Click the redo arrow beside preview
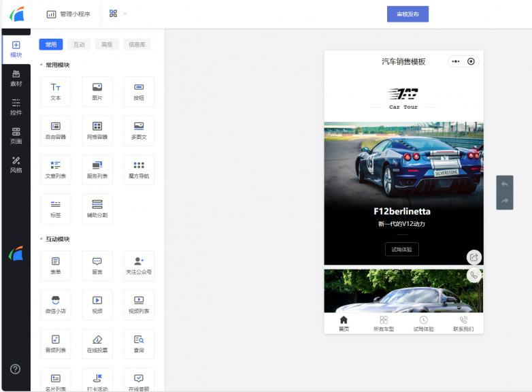The width and height of the screenshot is (532, 392). pyautogui.click(x=505, y=201)
